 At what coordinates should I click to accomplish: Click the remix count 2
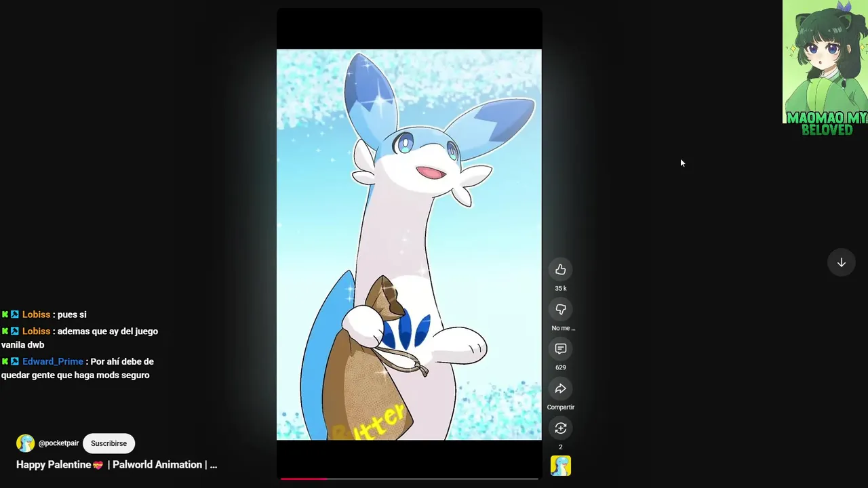coord(560,447)
